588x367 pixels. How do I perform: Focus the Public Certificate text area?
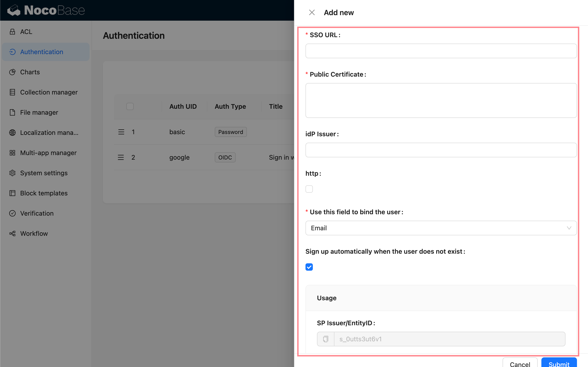[441, 100]
